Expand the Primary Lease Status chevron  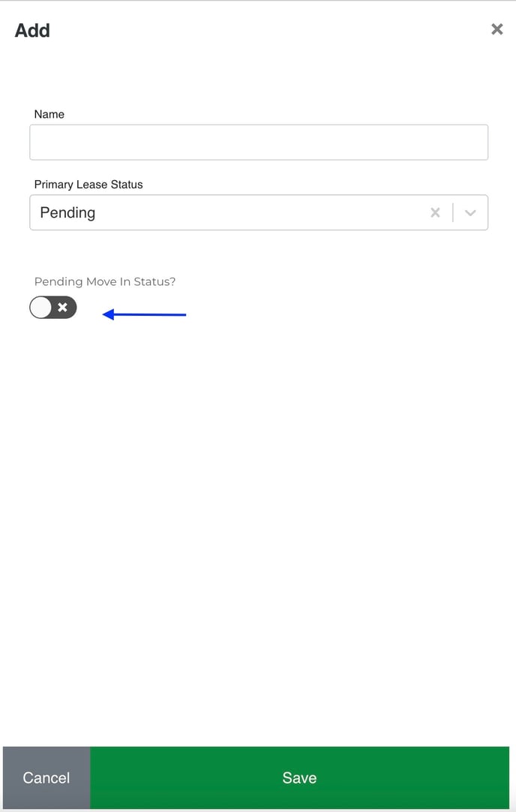point(470,212)
